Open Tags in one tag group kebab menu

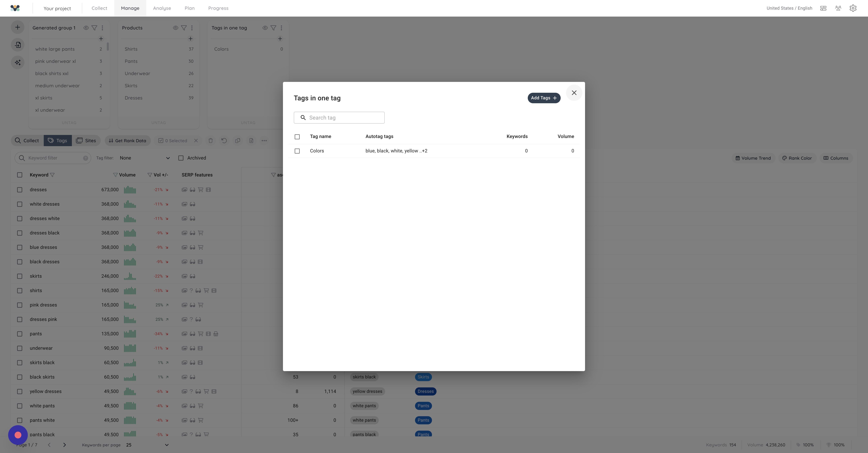coord(281,28)
